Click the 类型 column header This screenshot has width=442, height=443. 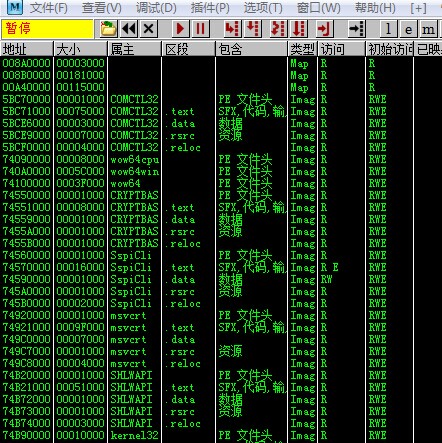pos(303,49)
